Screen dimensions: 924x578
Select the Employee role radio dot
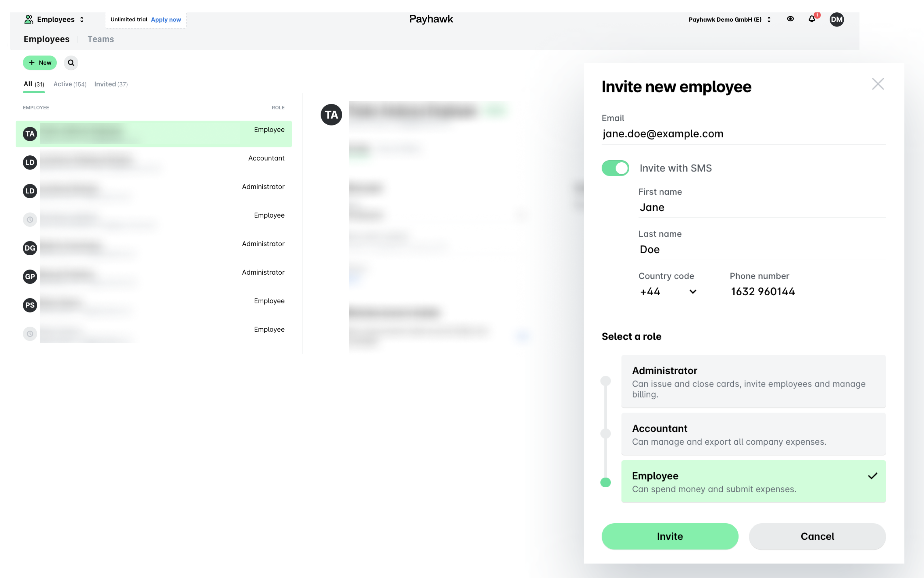[605, 482]
